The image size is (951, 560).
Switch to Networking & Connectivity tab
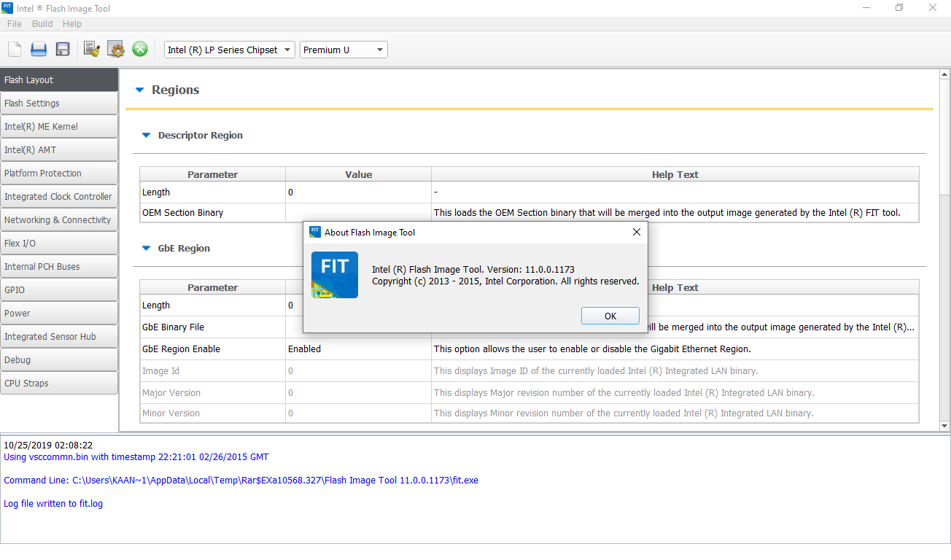point(59,219)
